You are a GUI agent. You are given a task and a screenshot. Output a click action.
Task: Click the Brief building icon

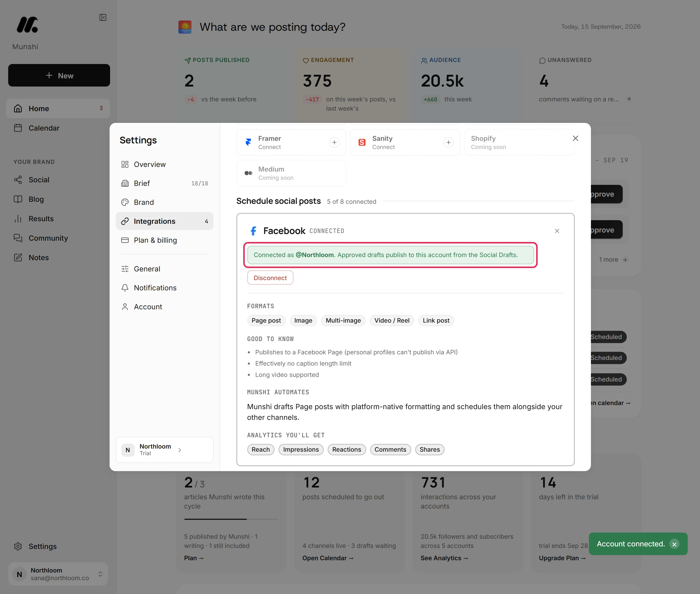[125, 183]
